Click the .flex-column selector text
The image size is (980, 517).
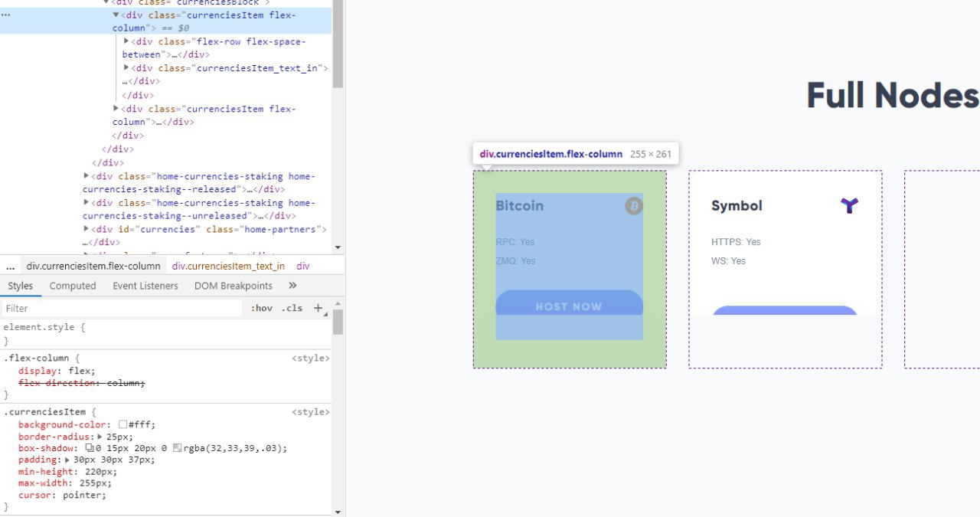pyautogui.click(x=38, y=358)
